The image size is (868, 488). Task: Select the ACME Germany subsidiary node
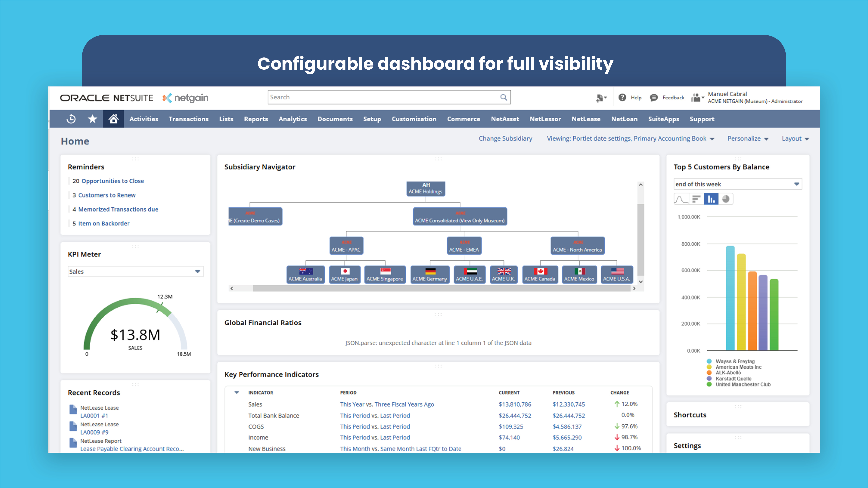click(x=430, y=275)
